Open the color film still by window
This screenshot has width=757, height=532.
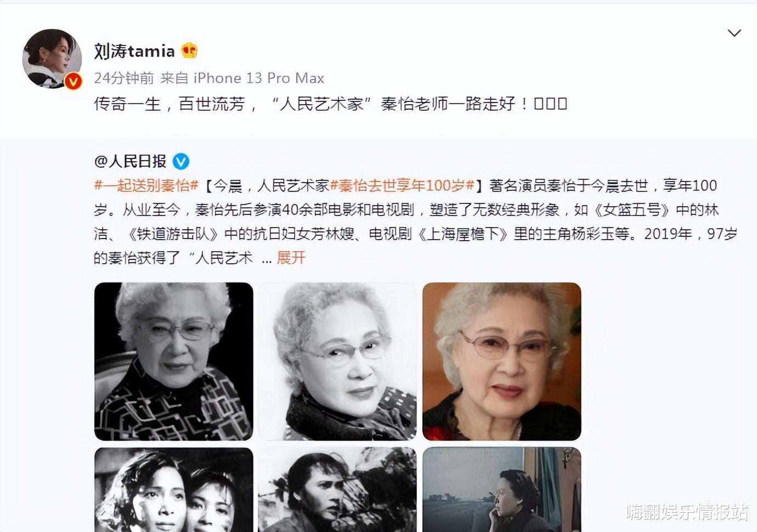(501, 489)
